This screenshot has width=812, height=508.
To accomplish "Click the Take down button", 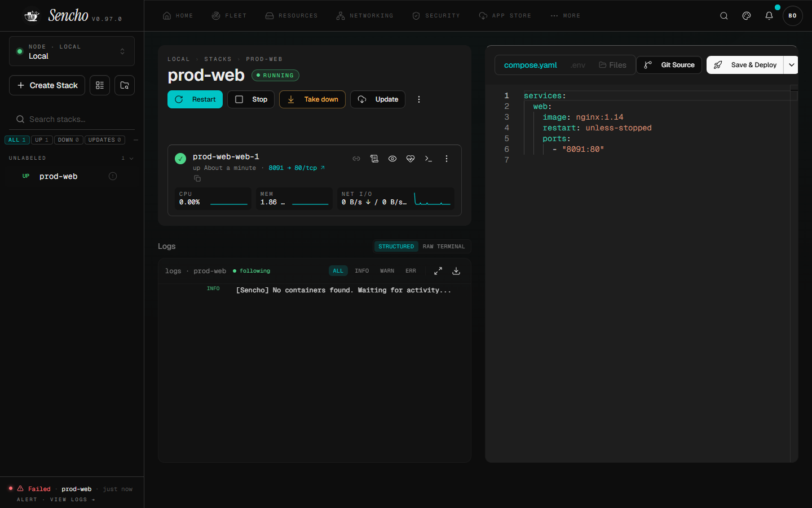I will (312, 99).
